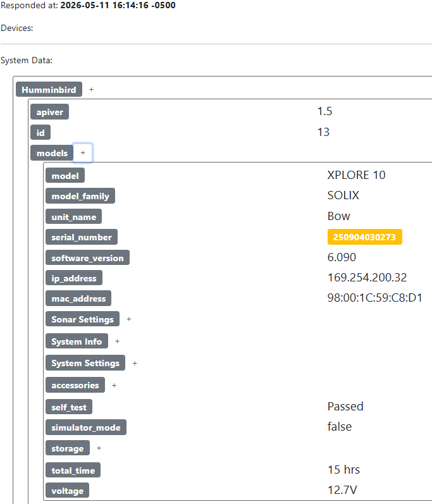Viewport: 432px width, 504px height.
Task: Select the software_version key badge
Action: click(87, 257)
